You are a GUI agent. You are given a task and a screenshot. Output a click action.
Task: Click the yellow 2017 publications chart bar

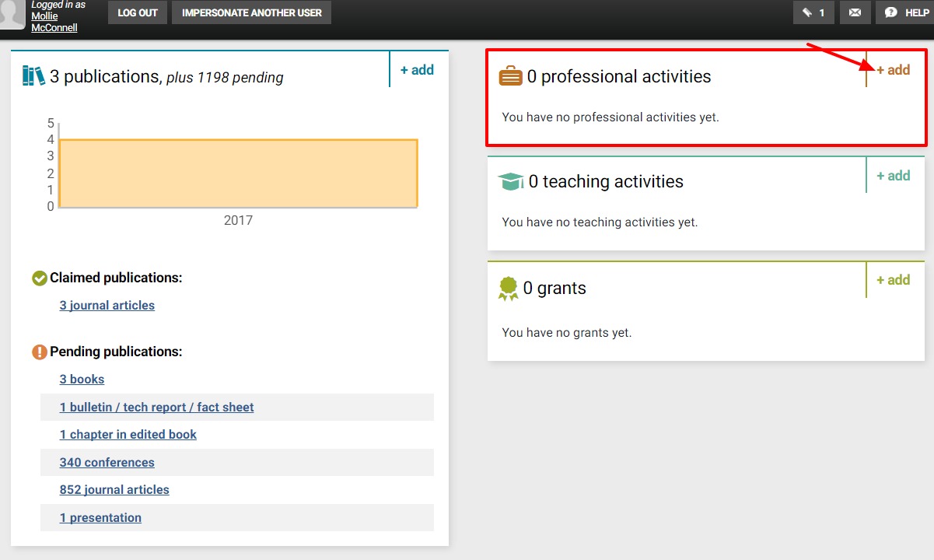pos(237,173)
